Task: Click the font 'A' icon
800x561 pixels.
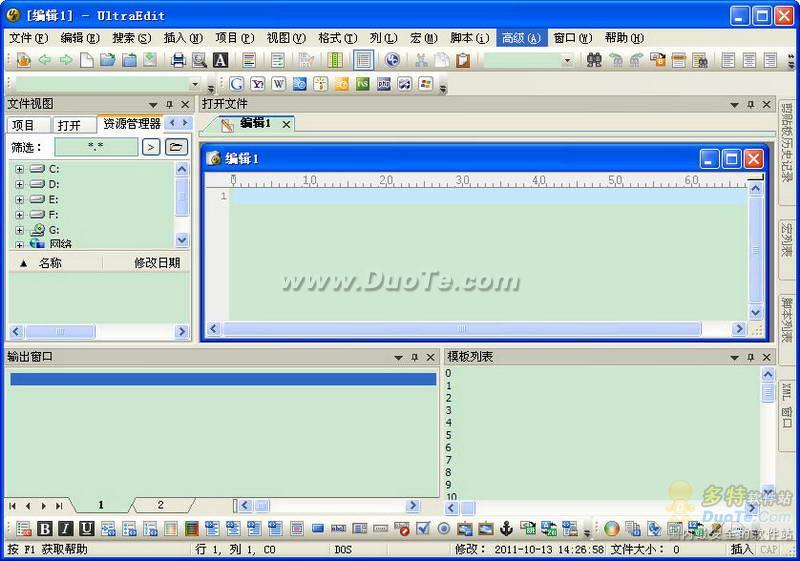Action: click(220, 60)
